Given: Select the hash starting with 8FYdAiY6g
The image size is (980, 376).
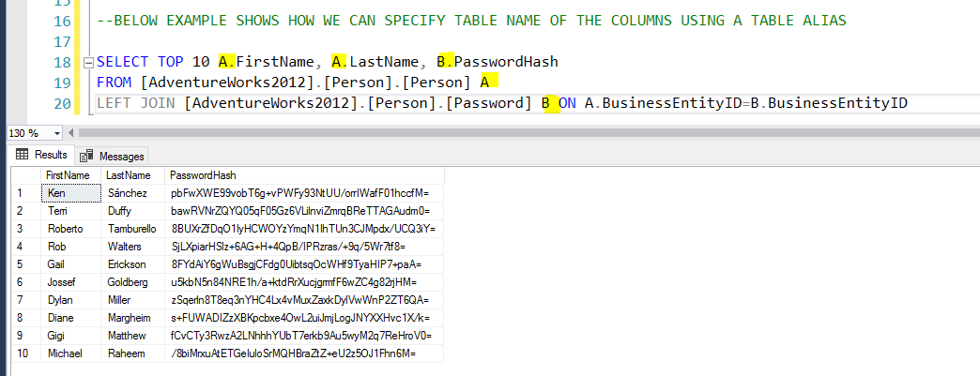Looking at the screenshot, I should [304, 264].
